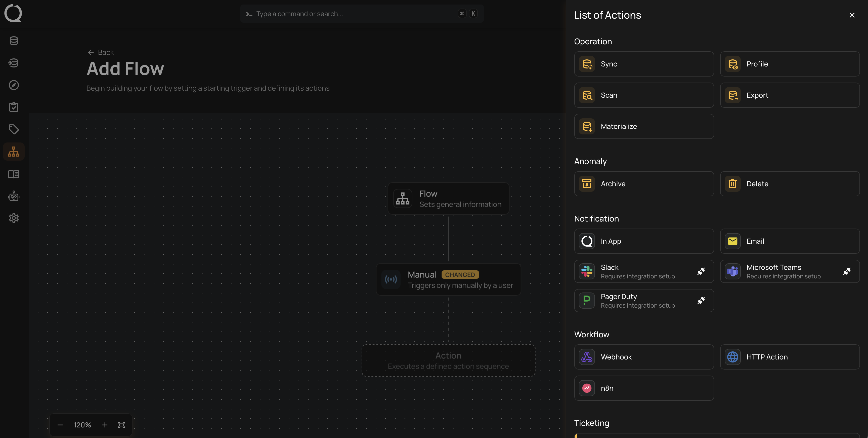
Task: Add the Email notification action
Action: click(790, 241)
